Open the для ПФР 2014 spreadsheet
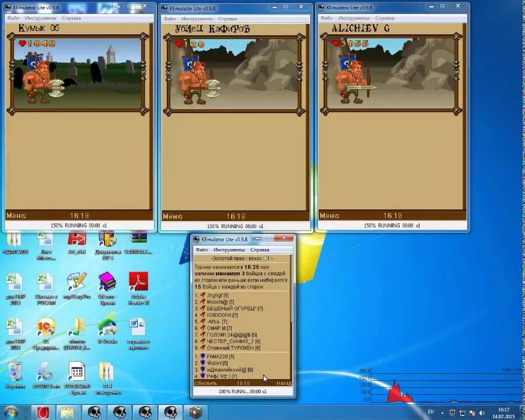 tap(15, 333)
